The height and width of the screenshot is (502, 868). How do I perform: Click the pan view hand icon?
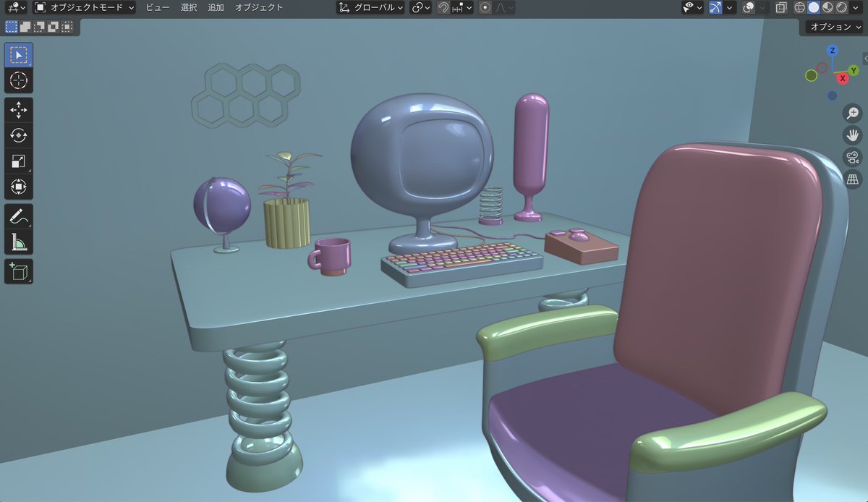pyautogui.click(x=853, y=135)
